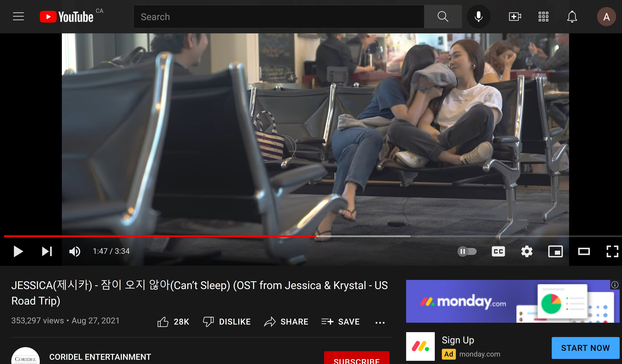Click the SHARE option

(286, 322)
